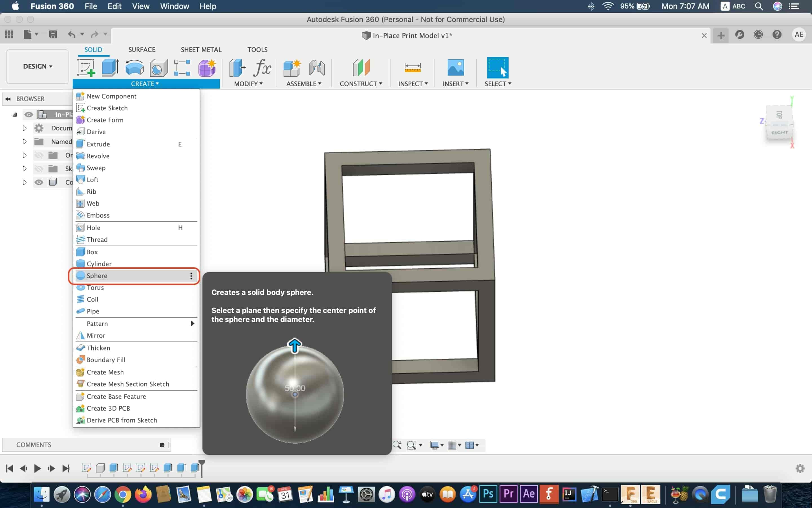Open Change Parameters fx icon

(x=262, y=67)
